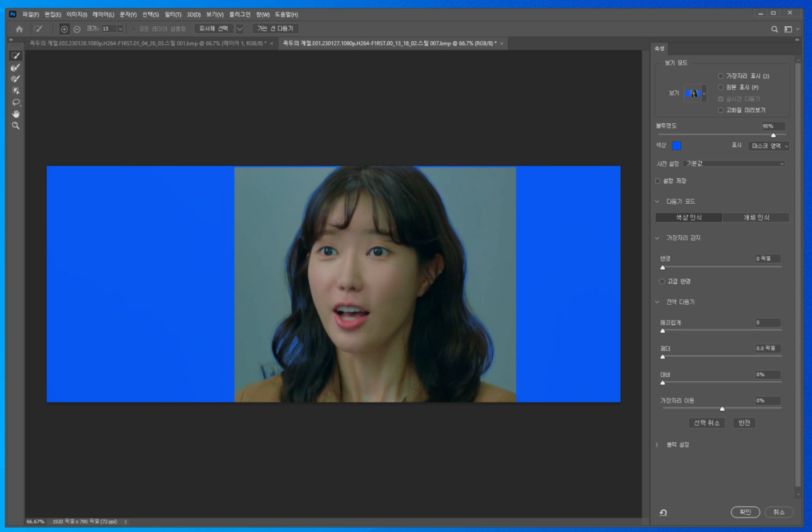This screenshot has width=812, height=532.
Task: Click the search magnifier icon top right
Action: (x=775, y=29)
